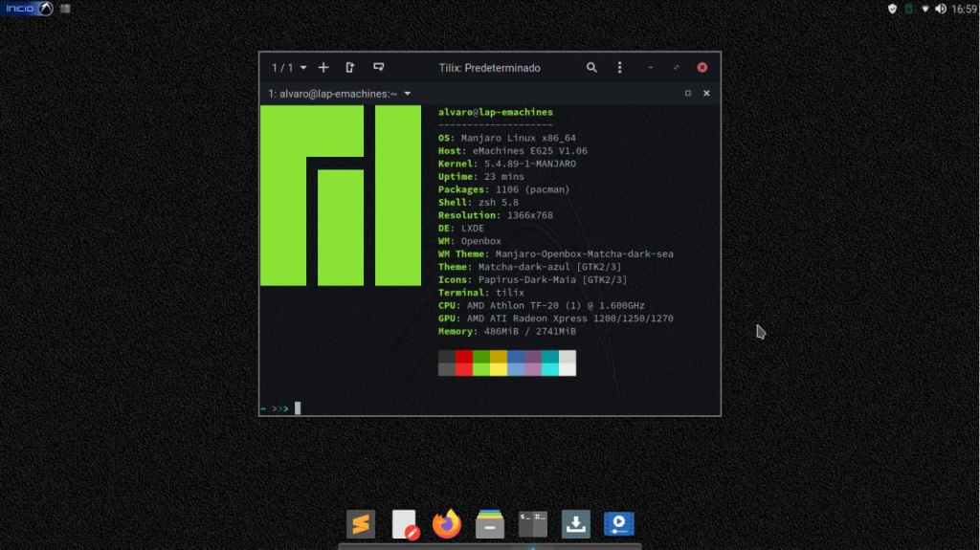Screen dimensions: 980x550
Task: Open the Tilix three-dot options menu
Action: (x=619, y=68)
